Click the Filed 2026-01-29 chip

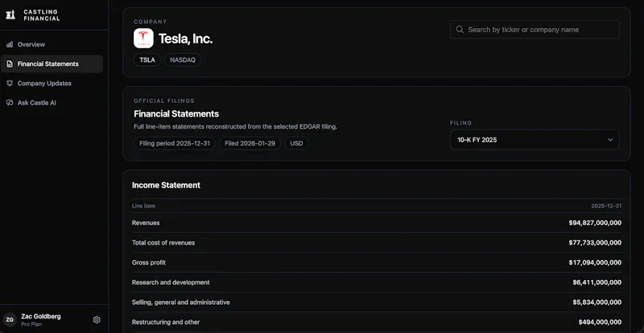[x=250, y=143]
